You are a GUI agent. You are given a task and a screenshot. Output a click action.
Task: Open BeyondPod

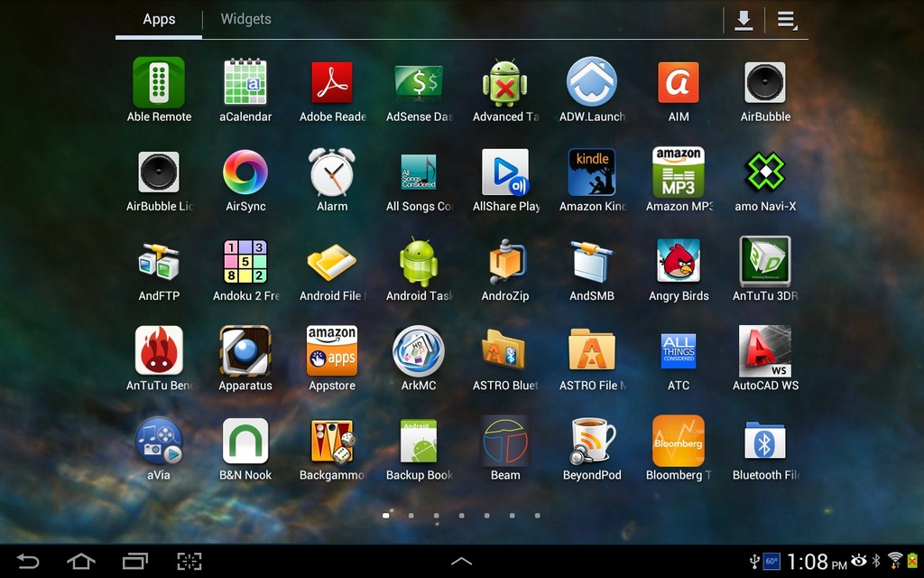tap(592, 441)
